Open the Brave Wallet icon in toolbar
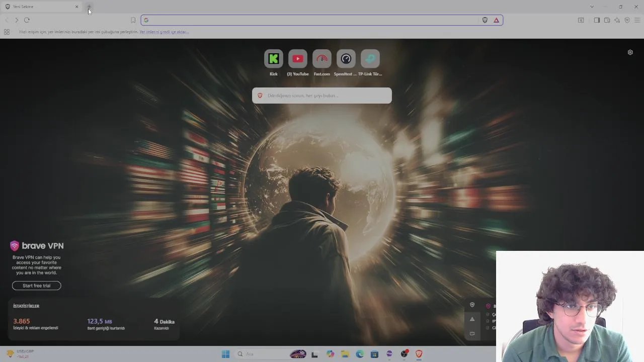 (x=607, y=20)
